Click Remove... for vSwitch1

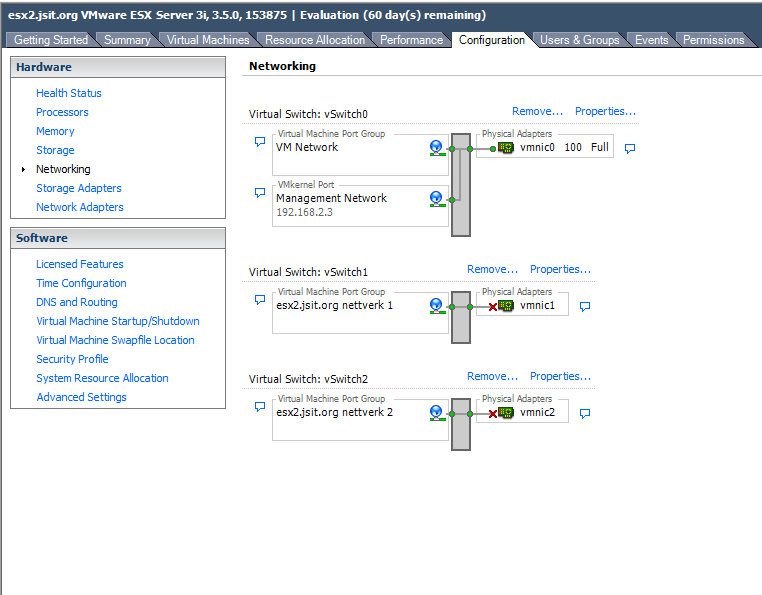click(492, 269)
